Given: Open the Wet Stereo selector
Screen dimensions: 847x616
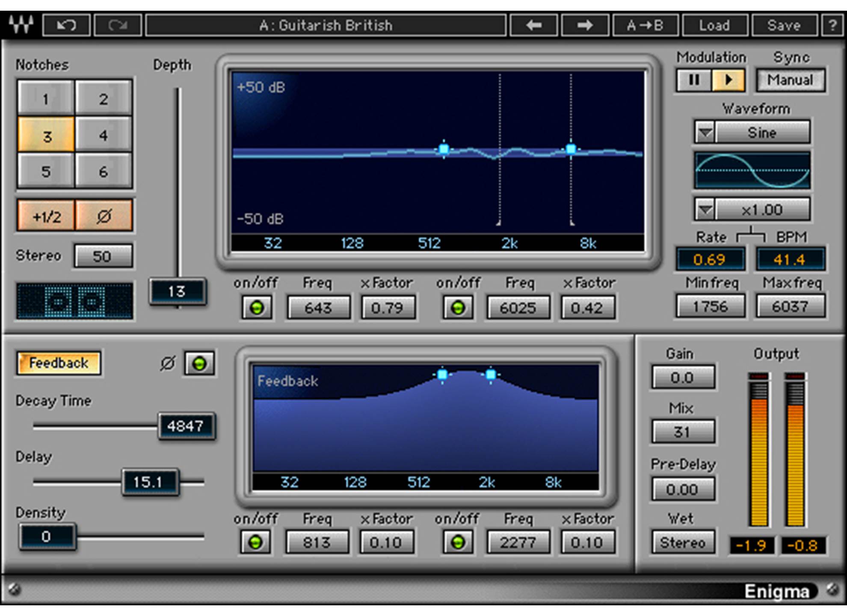Looking at the screenshot, I should (x=682, y=542).
